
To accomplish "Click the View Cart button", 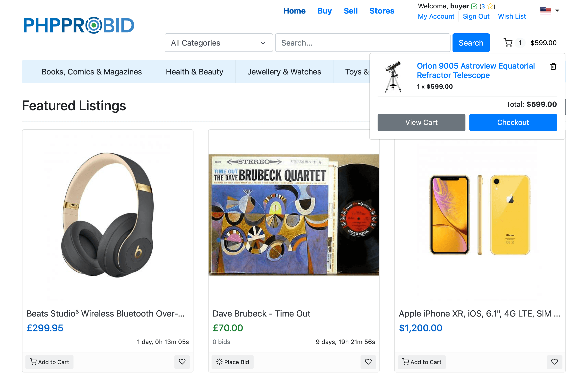I will (421, 122).
